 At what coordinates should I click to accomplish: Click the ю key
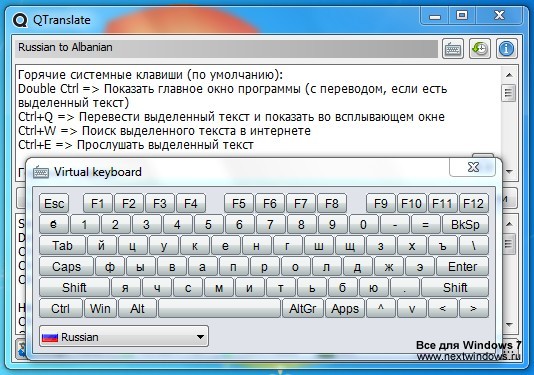coord(374,287)
